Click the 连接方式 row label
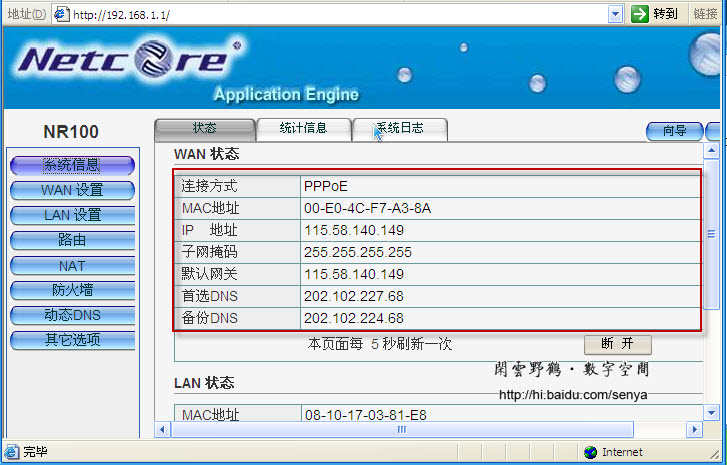The width and height of the screenshot is (727, 465). [x=209, y=186]
